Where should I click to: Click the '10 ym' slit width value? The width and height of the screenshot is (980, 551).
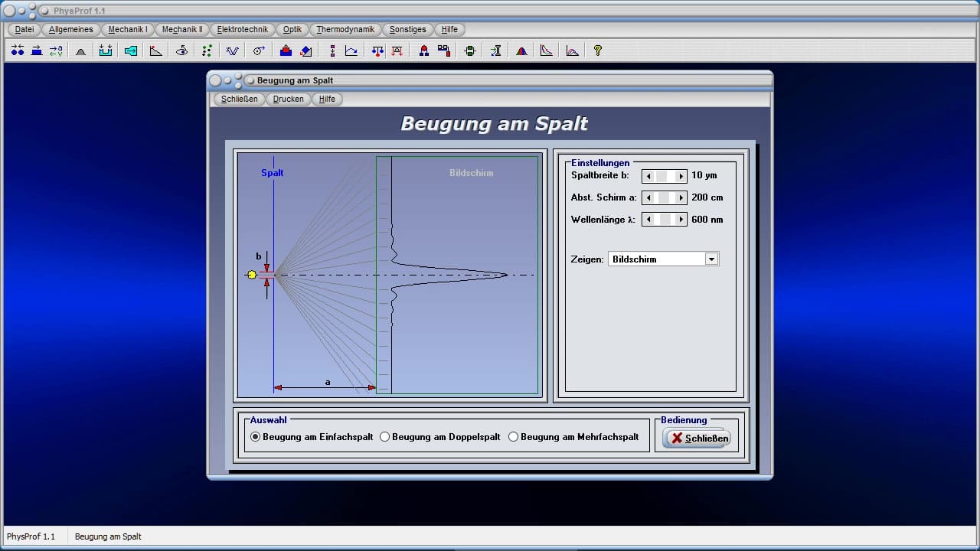coord(704,175)
